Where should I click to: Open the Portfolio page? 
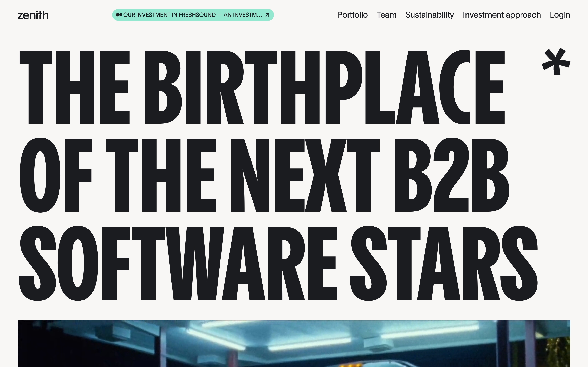(x=353, y=15)
